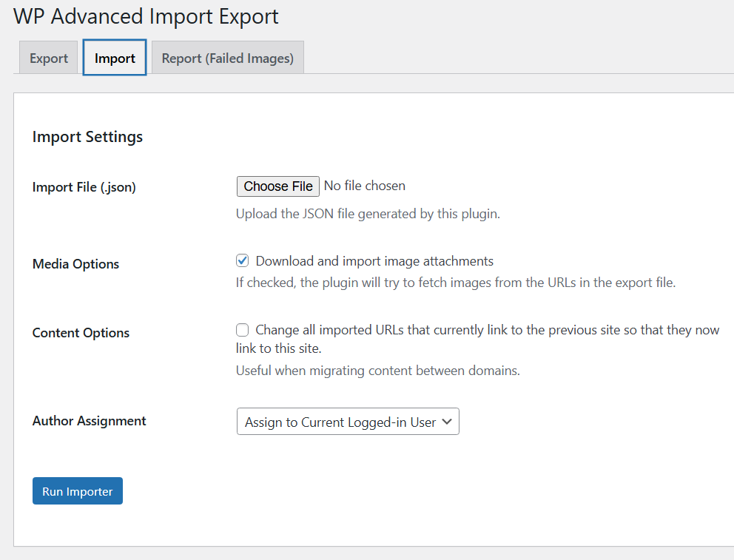This screenshot has height=560, width=734.
Task: Click the 'Download and import image attachments' label
Action: (x=374, y=261)
